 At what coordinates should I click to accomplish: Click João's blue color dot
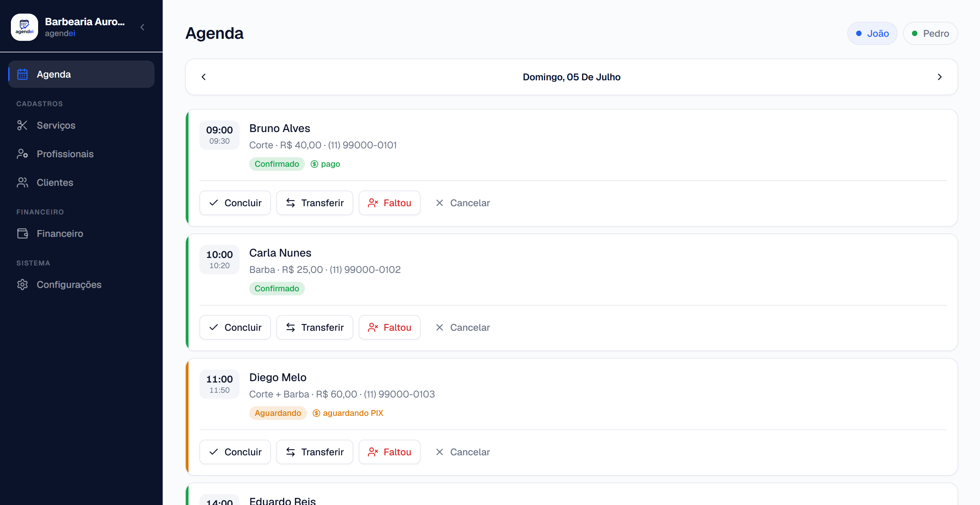[859, 33]
